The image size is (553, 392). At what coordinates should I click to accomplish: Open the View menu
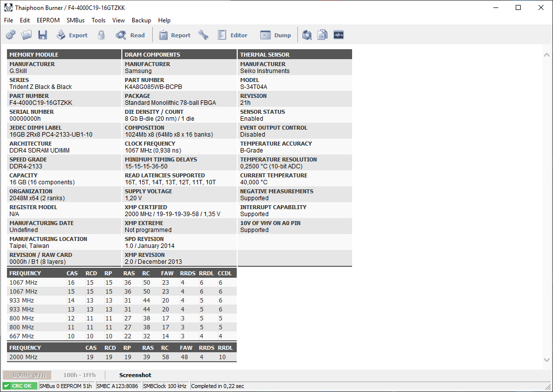118,20
